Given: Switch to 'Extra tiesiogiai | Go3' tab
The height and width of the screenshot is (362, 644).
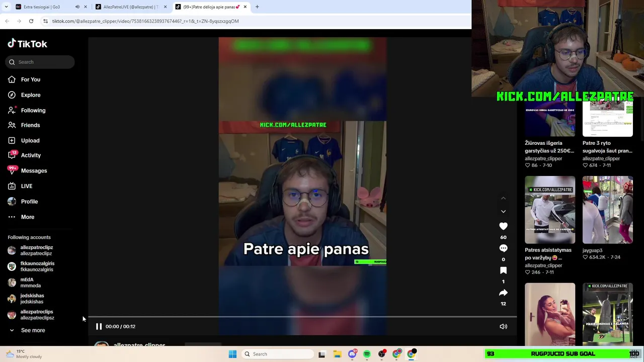Looking at the screenshot, I should [41, 7].
